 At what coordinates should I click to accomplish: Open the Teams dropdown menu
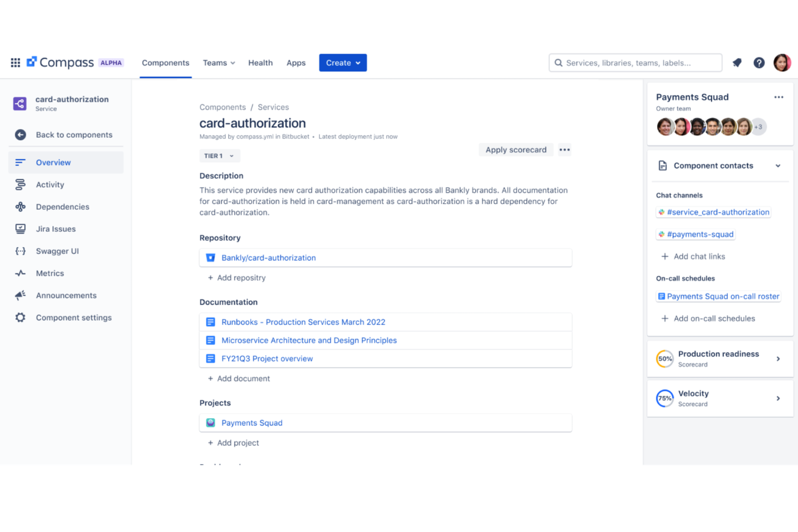219,63
